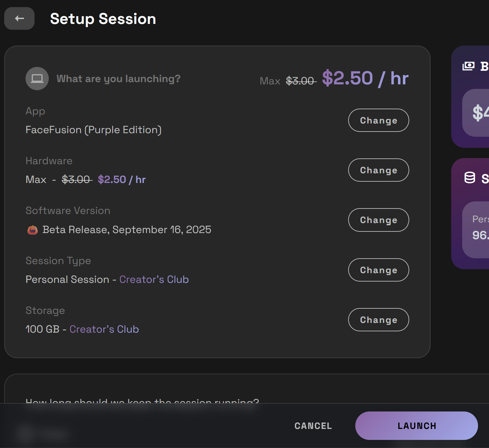This screenshot has width=489, height=448.
Task: Click the back arrow beside Setup Session
Action: pos(19,18)
